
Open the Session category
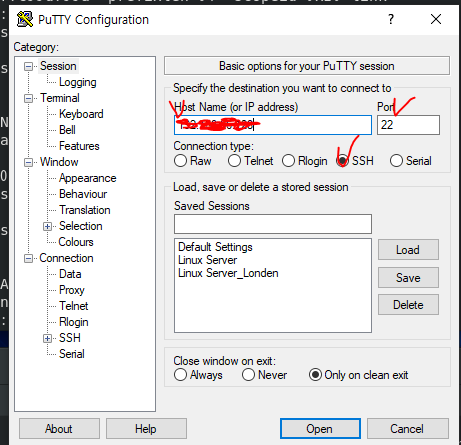tap(58, 66)
